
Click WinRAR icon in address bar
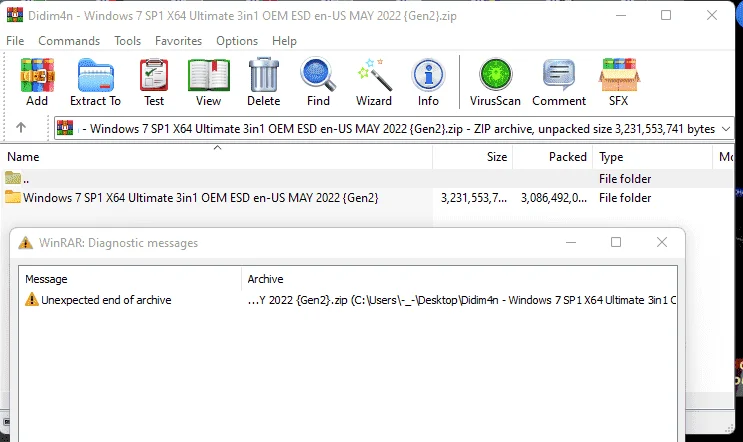65,128
